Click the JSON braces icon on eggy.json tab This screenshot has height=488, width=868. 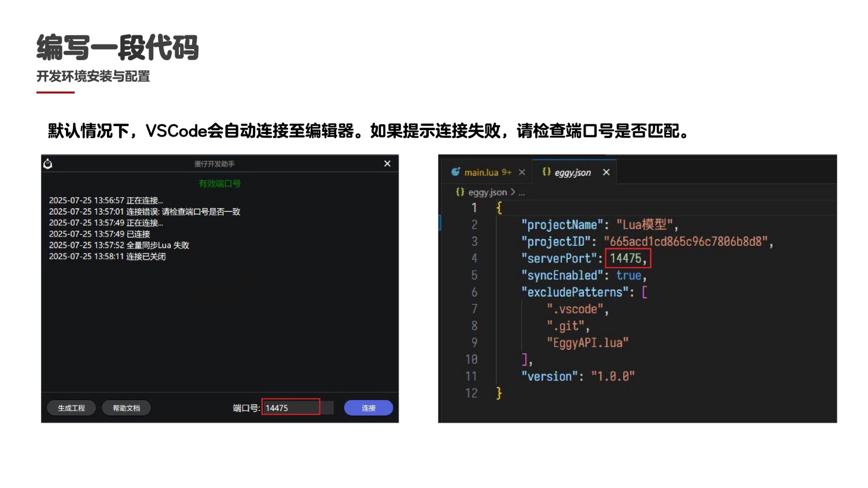point(546,172)
